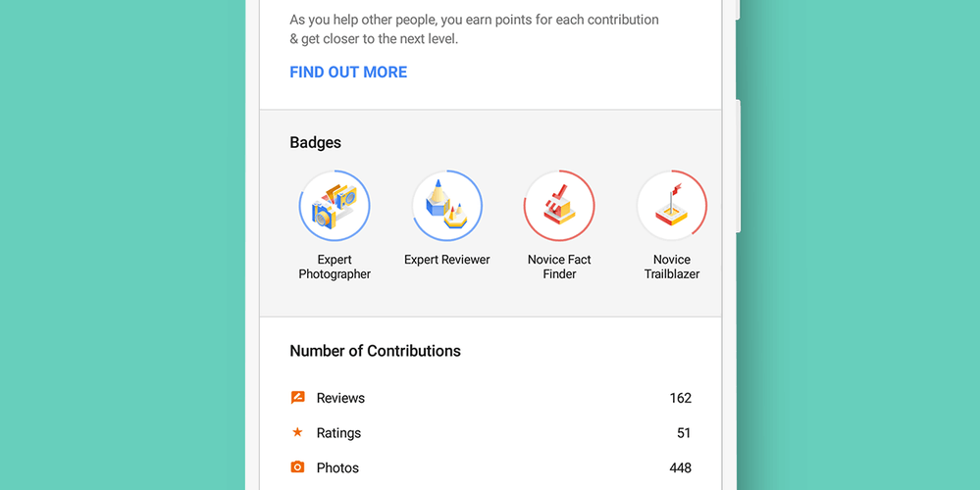Open the FIND OUT MORE link
Viewport: 980px width, 490px height.
[x=348, y=72]
